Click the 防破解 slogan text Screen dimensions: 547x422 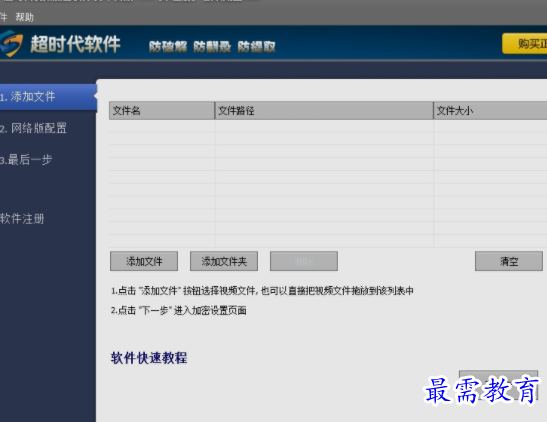tap(168, 46)
